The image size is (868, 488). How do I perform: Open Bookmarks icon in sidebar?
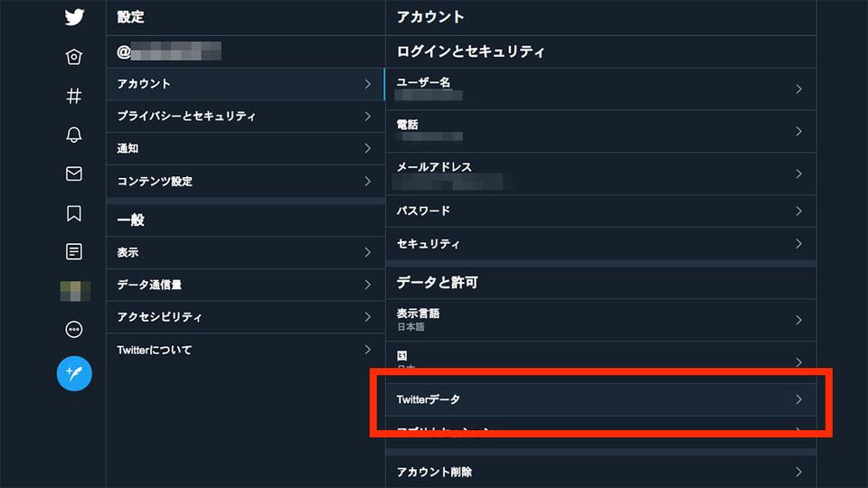click(x=73, y=213)
